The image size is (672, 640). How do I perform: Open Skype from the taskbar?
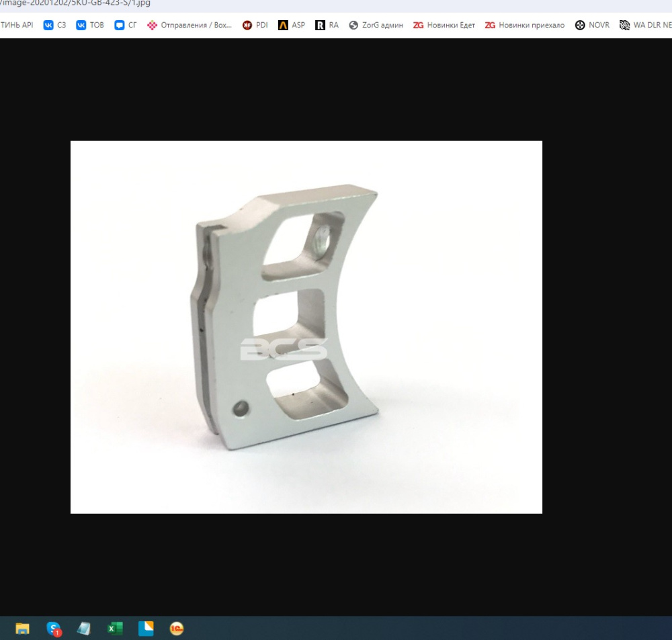tap(54, 629)
